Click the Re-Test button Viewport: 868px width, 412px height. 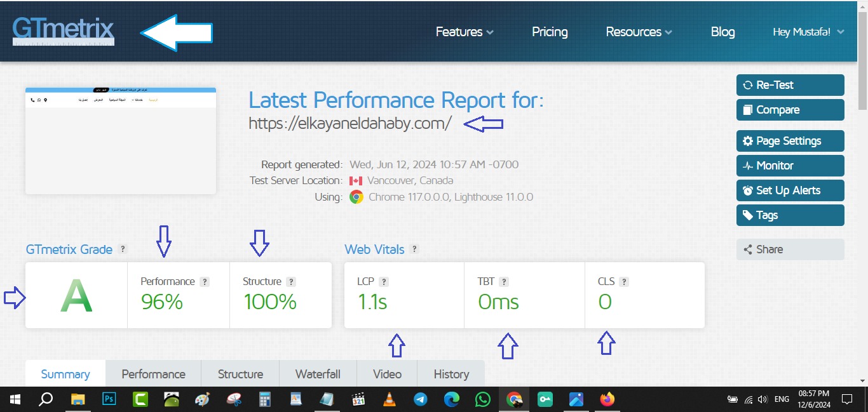tap(790, 85)
